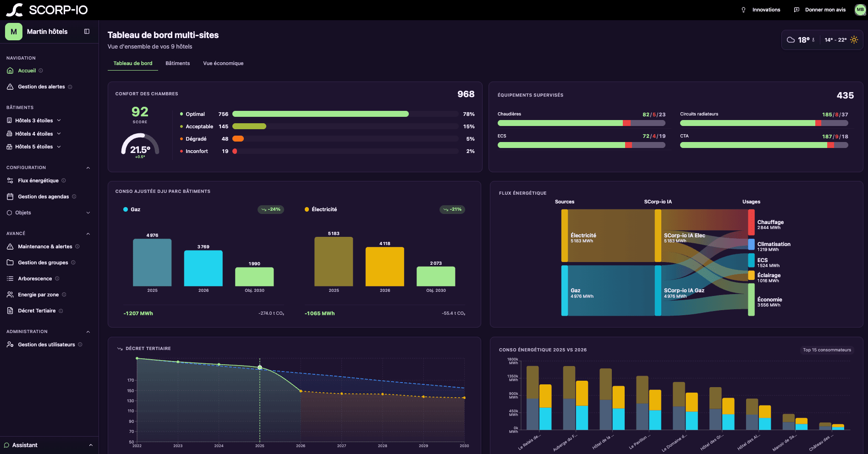
Task: Click the Économie node in Sankey
Action: 751,300
